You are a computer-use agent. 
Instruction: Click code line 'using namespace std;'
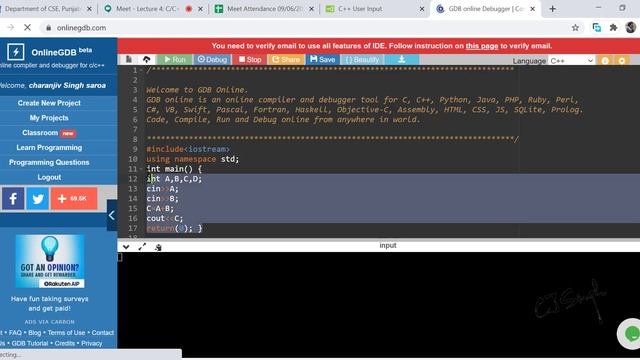[x=193, y=159]
